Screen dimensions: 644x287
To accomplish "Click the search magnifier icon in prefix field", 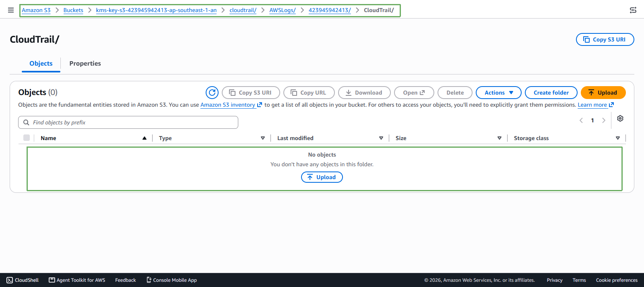I will (x=26, y=122).
